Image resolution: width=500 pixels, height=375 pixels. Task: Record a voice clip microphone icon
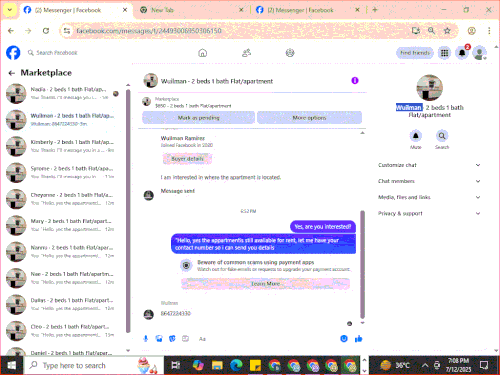[x=146, y=339]
